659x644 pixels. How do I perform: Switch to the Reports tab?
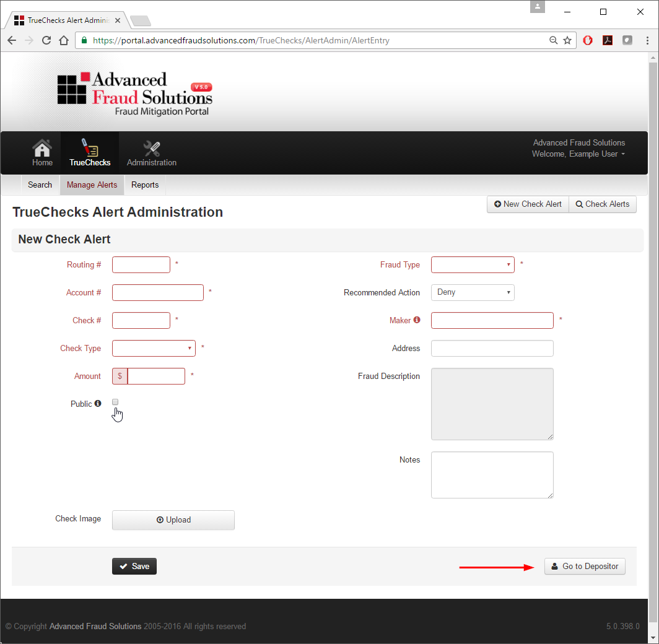pos(144,185)
